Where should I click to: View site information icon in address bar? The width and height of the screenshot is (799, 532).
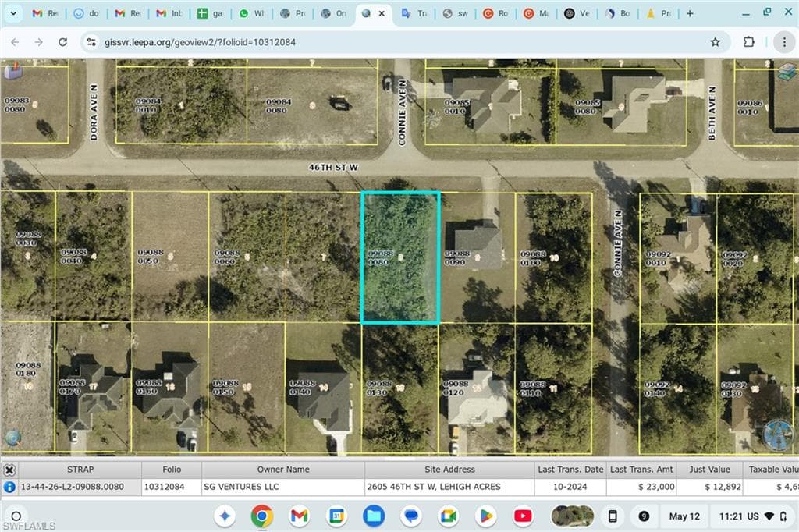pyautogui.click(x=91, y=42)
